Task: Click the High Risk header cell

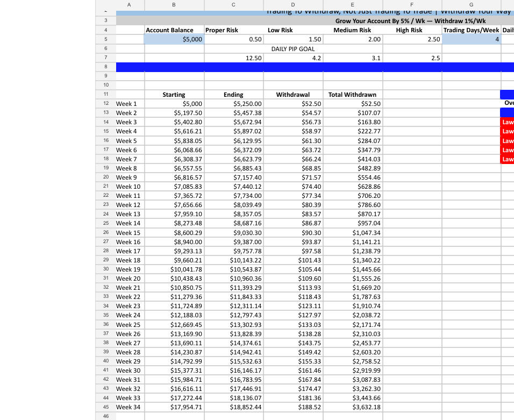Action: pos(412,30)
